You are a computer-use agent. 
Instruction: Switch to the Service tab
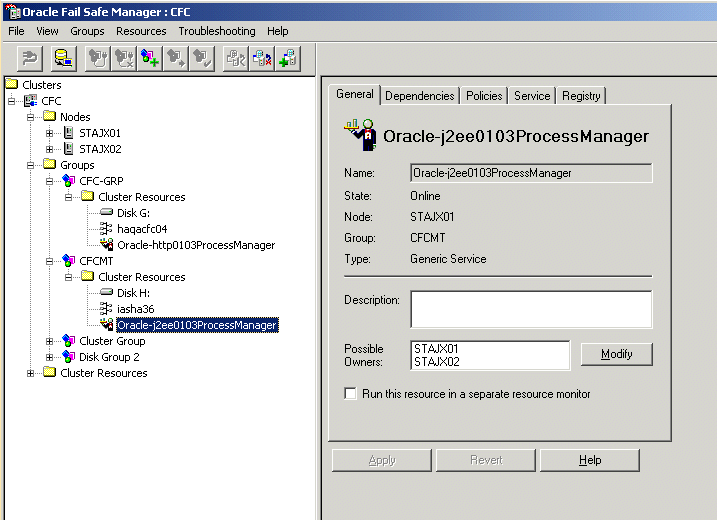(x=532, y=96)
